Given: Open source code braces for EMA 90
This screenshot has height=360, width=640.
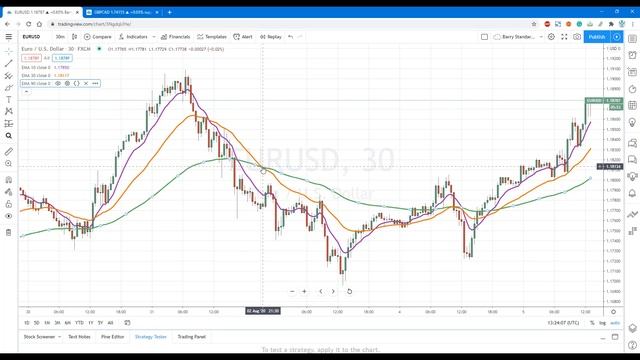Looking at the screenshot, I should point(76,83).
